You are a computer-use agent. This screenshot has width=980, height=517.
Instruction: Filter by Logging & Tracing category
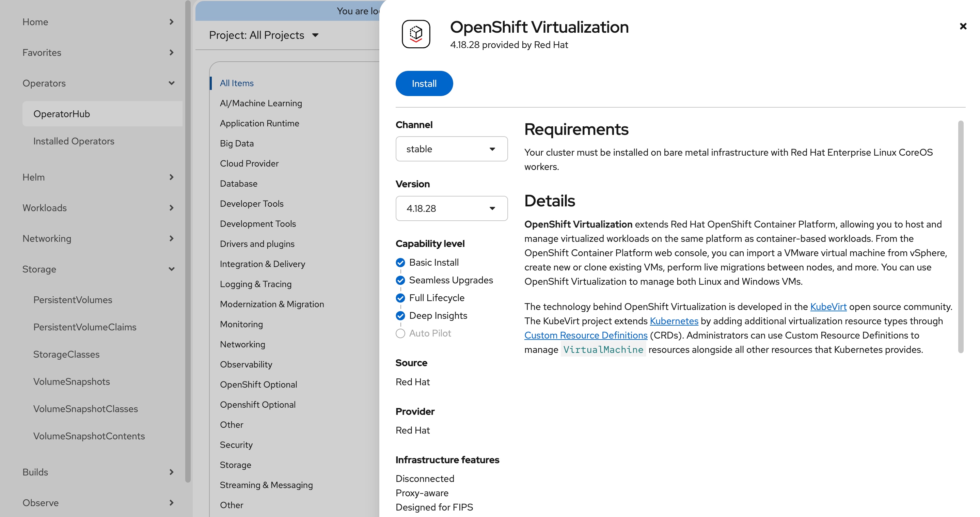click(256, 284)
